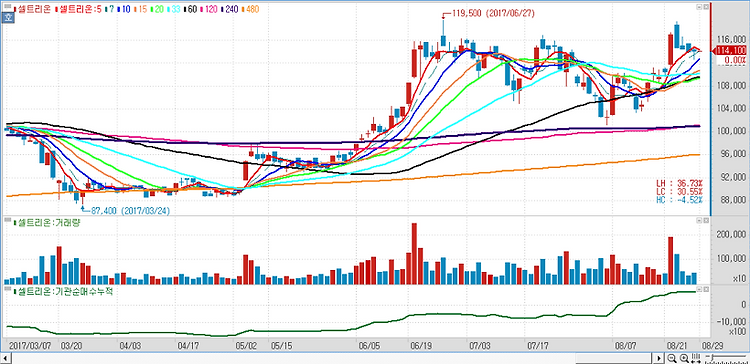Click the horizontal scrollbar left arrow

(x=6, y=358)
